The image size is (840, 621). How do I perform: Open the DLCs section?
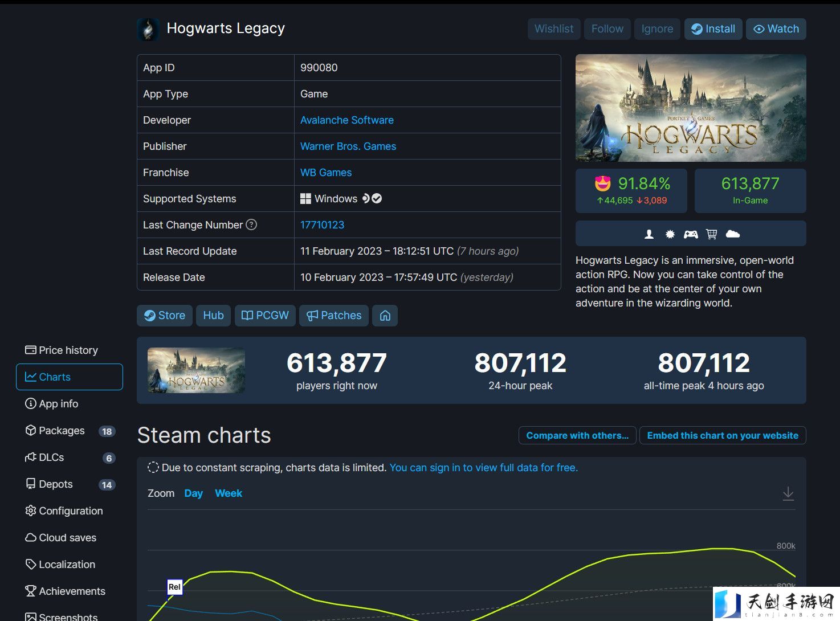point(70,457)
